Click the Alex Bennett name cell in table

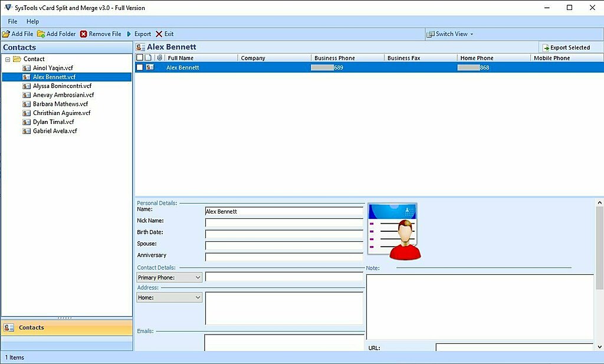point(183,67)
